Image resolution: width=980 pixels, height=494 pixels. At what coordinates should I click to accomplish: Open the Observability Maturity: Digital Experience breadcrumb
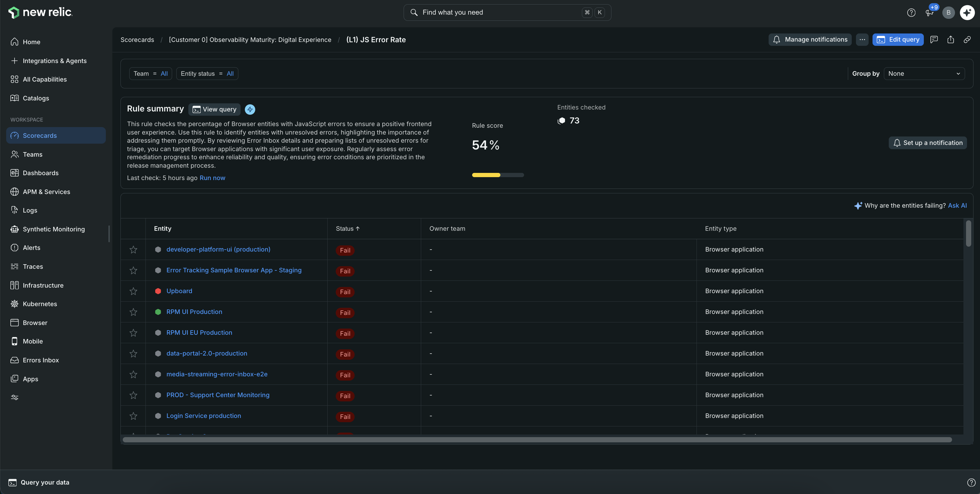[x=250, y=40]
